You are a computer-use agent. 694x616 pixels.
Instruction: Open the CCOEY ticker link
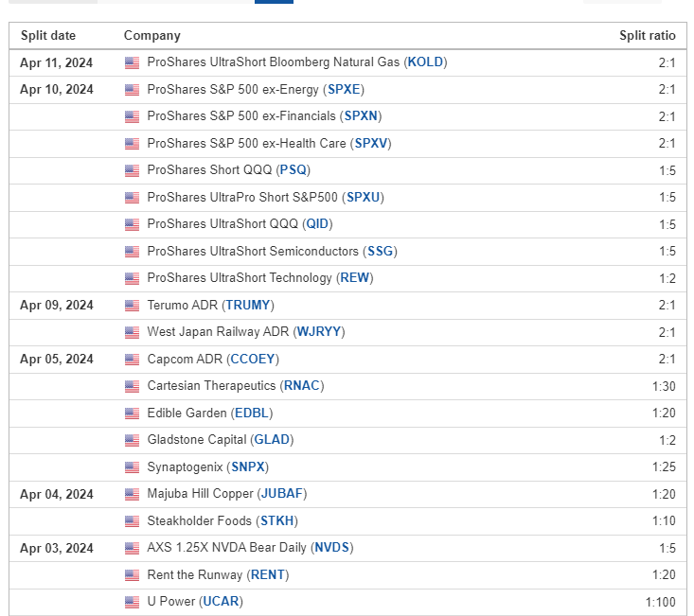253,359
